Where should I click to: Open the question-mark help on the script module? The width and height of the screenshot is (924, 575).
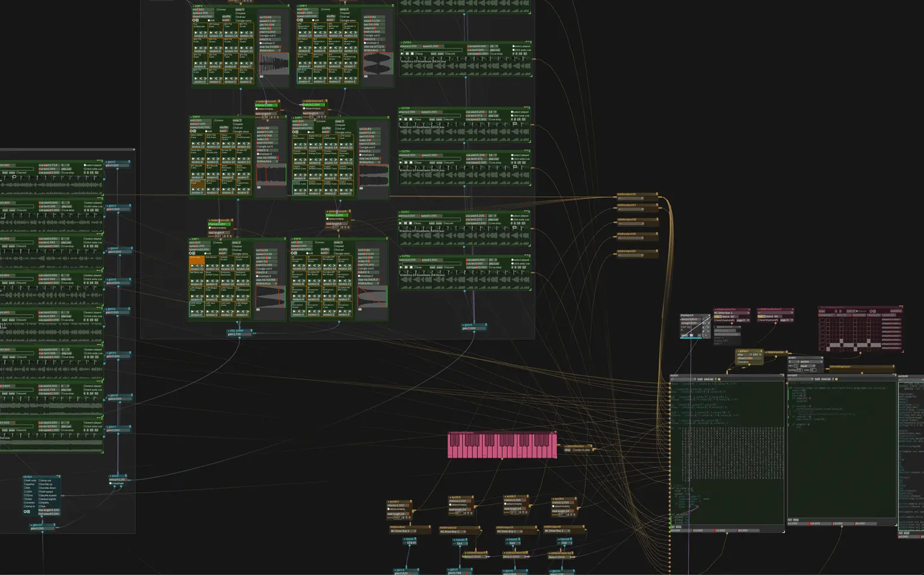coord(716,379)
